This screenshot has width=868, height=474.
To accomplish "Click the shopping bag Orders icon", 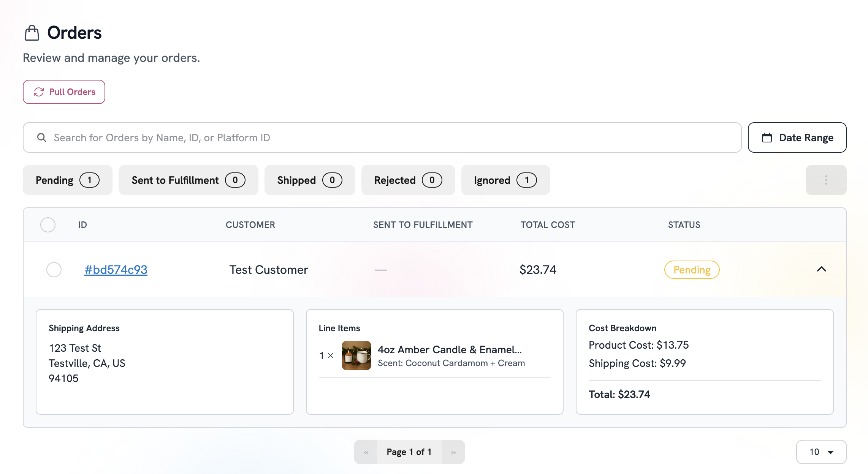I will click(32, 33).
